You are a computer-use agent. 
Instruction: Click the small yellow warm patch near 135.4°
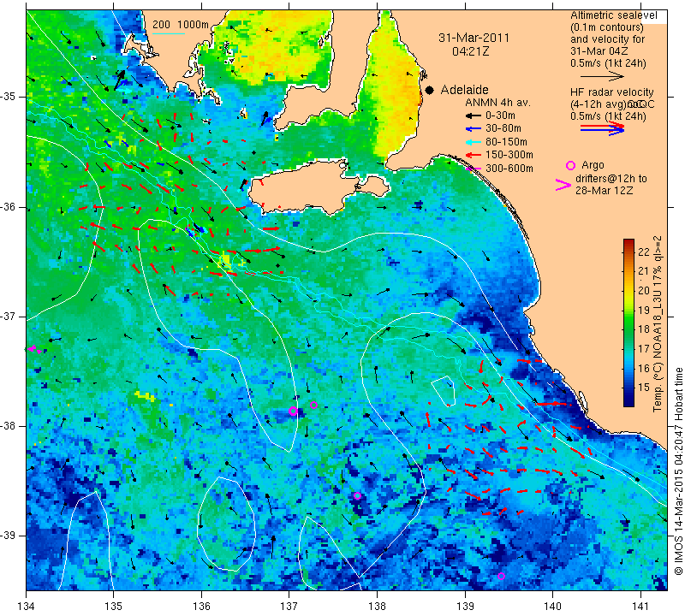point(145,396)
